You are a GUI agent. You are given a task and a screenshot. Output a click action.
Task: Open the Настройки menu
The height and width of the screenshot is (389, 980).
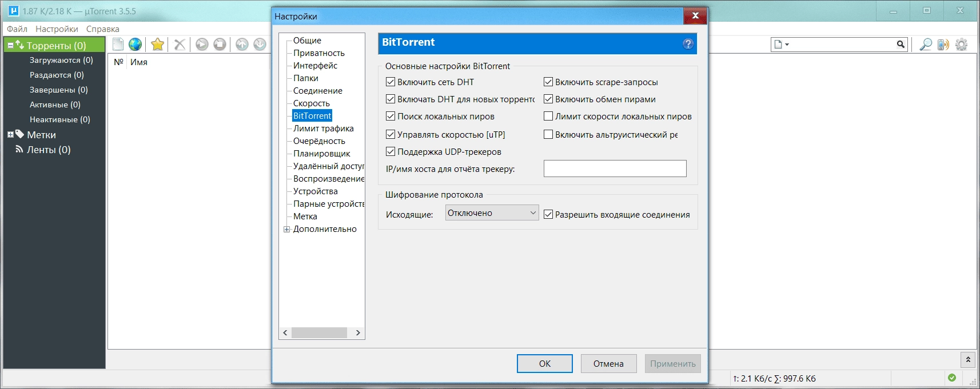tap(57, 29)
